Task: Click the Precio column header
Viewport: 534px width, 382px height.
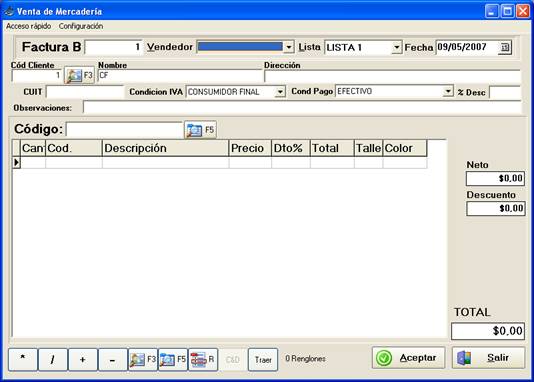Action: pyautogui.click(x=250, y=148)
